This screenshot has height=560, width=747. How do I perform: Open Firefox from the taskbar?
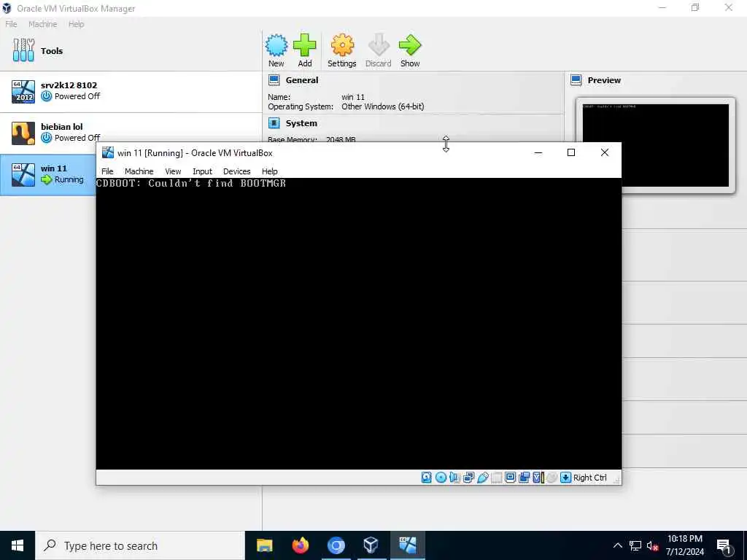point(300,545)
